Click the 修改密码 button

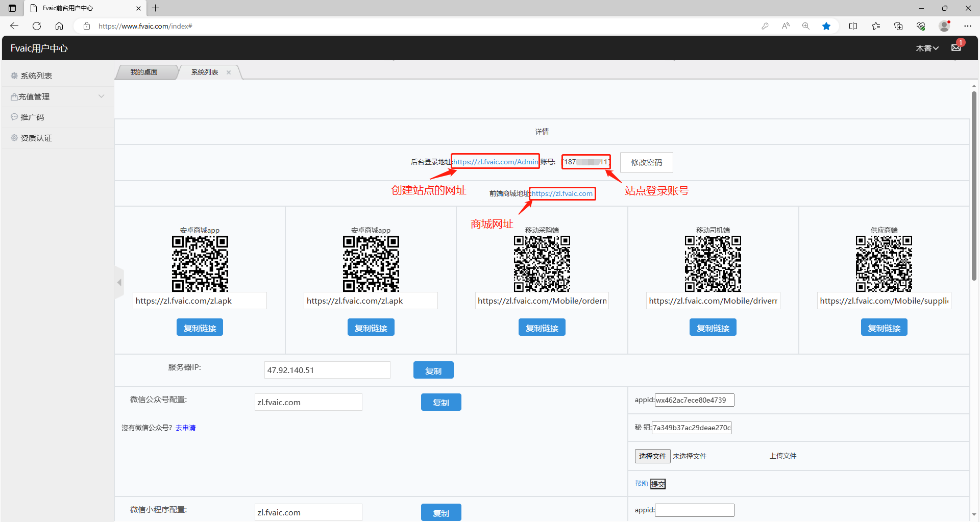pyautogui.click(x=646, y=162)
